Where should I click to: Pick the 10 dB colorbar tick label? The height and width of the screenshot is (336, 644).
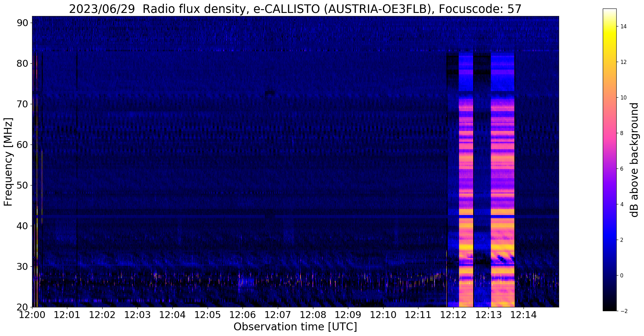623,98
